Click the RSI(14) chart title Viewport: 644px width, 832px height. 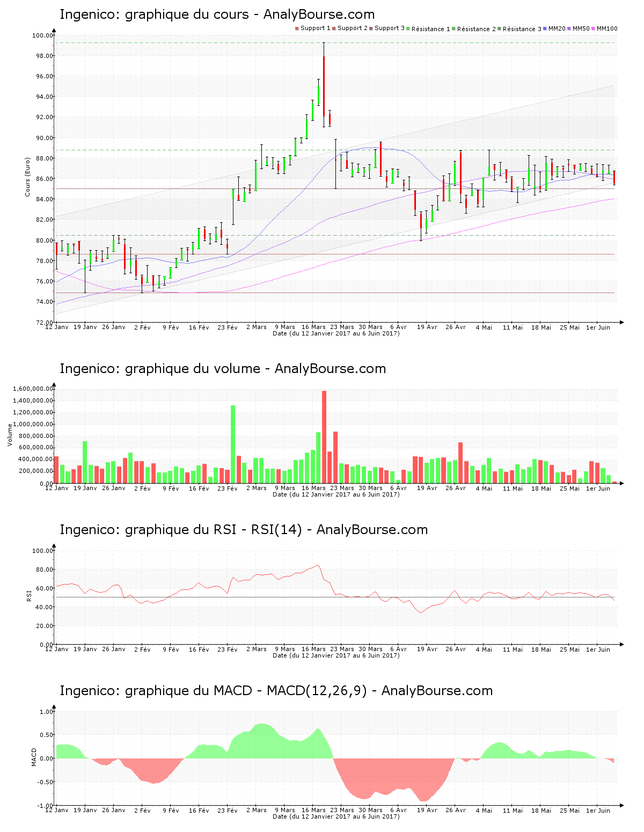244,530
